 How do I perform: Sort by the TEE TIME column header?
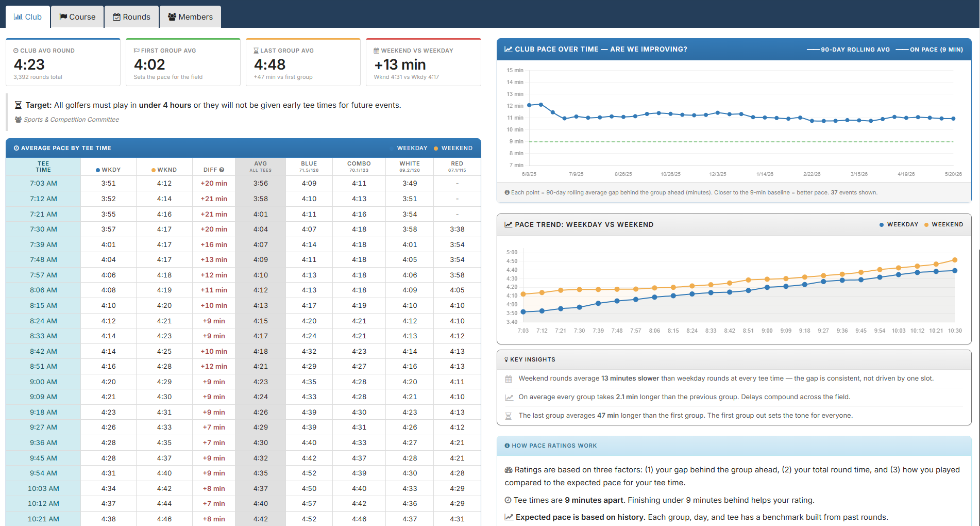(x=43, y=167)
